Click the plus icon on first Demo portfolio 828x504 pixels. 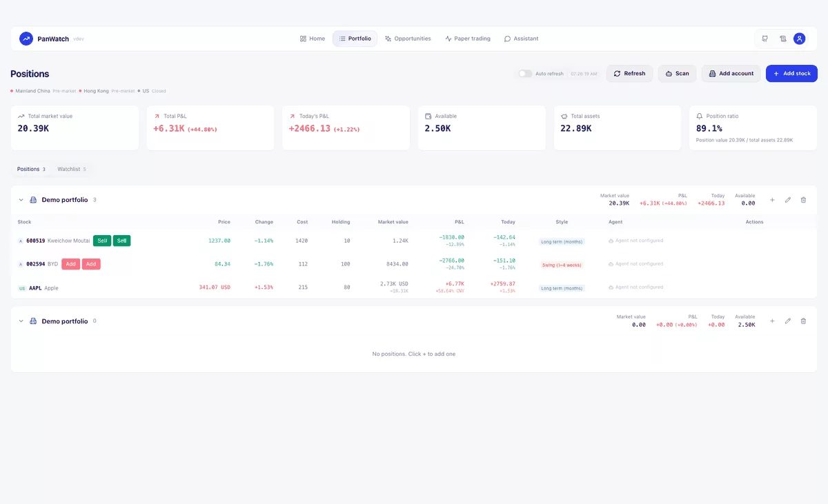pos(772,200)
